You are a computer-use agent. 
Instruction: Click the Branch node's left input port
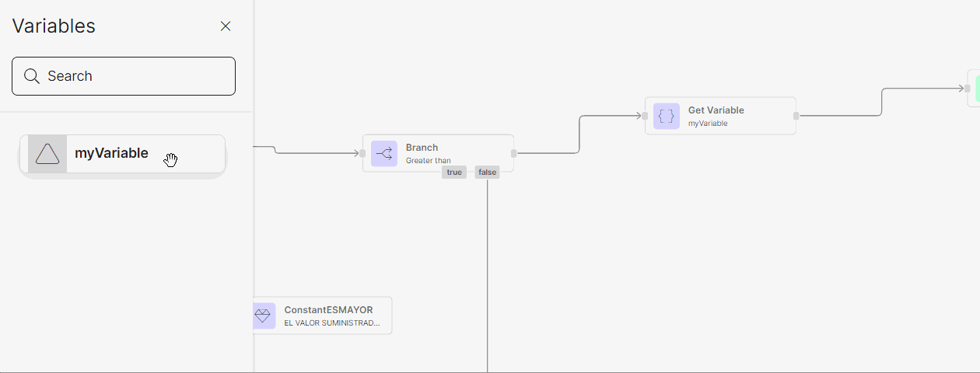point(362,154)
